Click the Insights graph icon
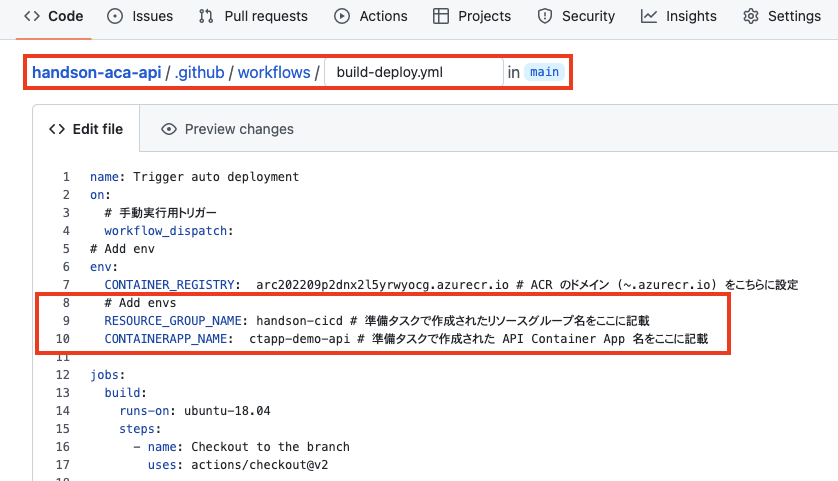 [649, 17]
